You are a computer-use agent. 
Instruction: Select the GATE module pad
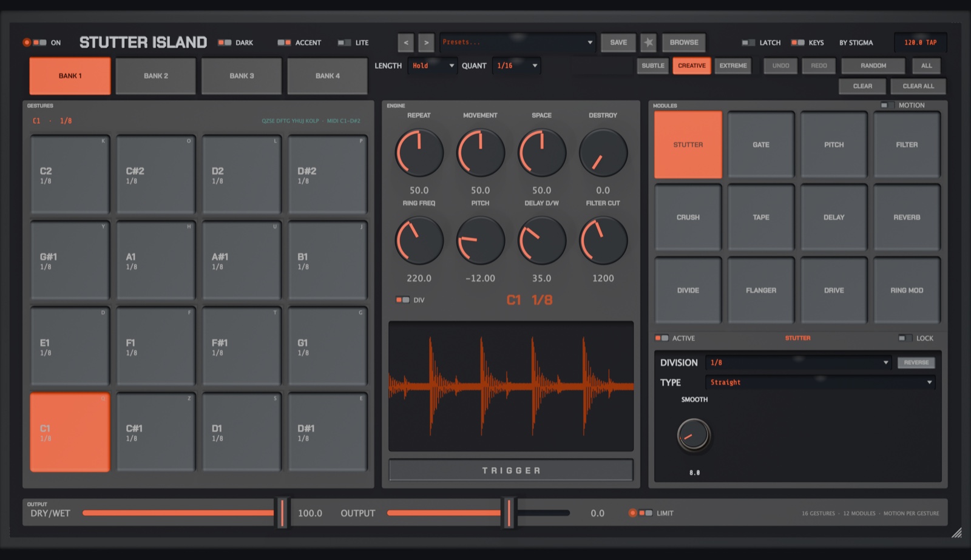761,144
